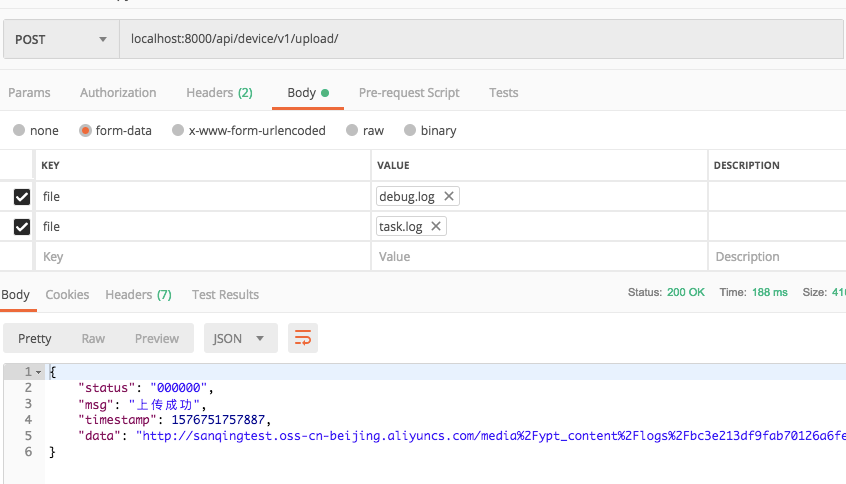The width and height of the screenshot is (846, 484).
Task: Remove the task.log file attachment
Action: pyautogui.click(x=436, y=227)
